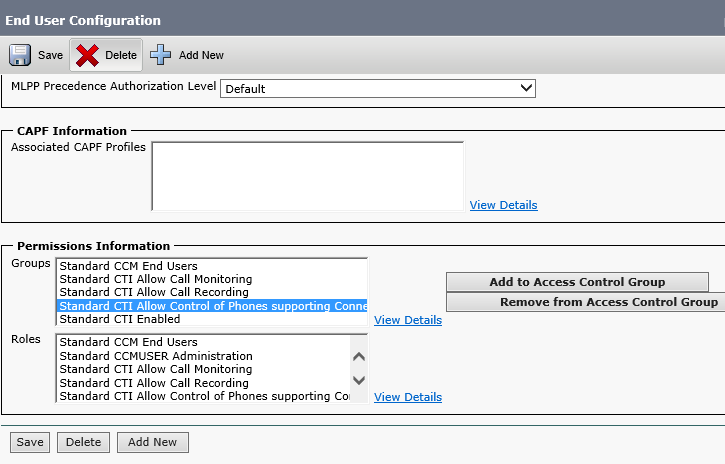This screenshot has height=464, width=725.
Task: Click Roles list scroll down arrow
Action: tap(359, 380)
